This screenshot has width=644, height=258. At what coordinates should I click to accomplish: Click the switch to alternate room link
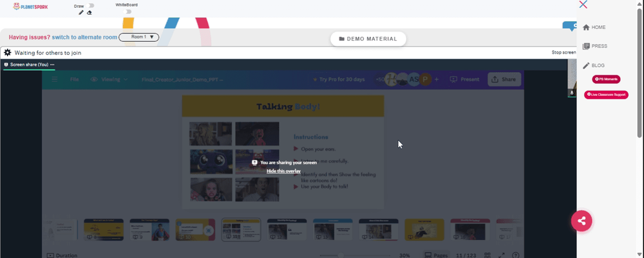click(x=84, y=37)
